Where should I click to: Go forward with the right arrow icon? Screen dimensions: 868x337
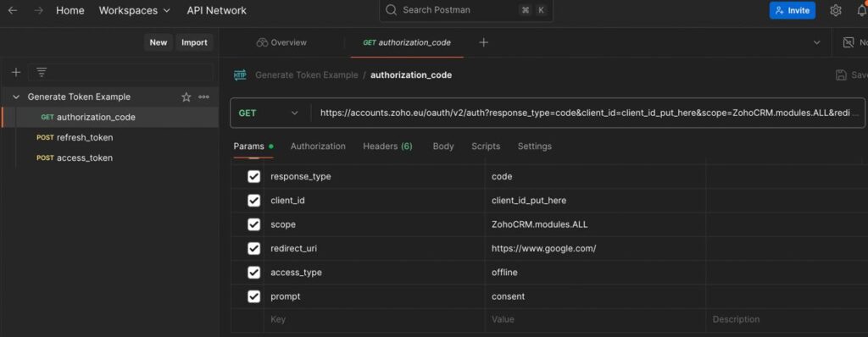tap(38, 10)
